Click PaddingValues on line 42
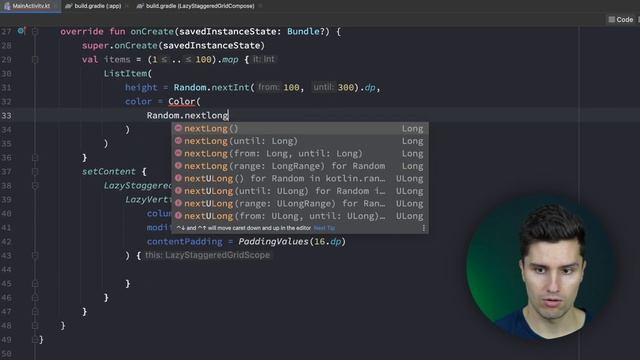640x360 pixels. [273, 242]
